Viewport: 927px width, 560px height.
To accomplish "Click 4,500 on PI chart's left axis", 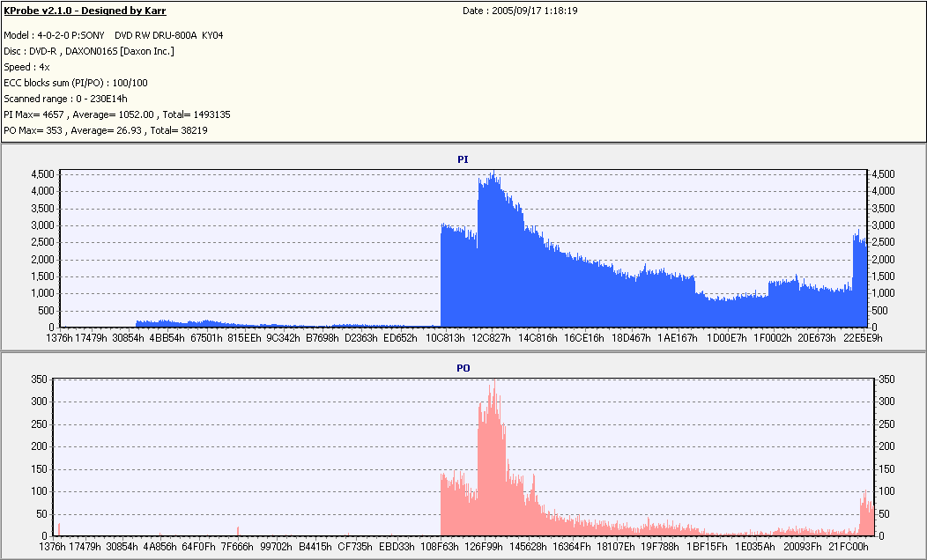I will pos(42,174).
